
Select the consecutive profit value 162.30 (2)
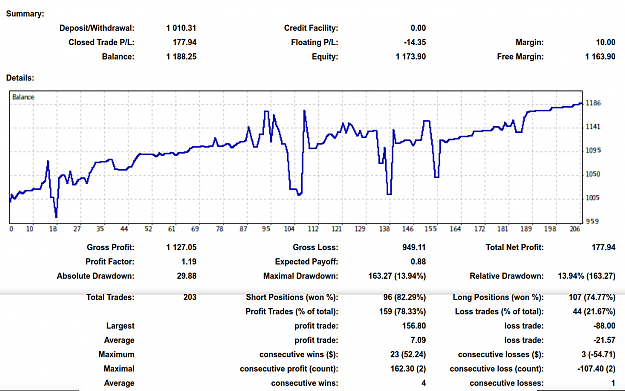coord(408,369)
